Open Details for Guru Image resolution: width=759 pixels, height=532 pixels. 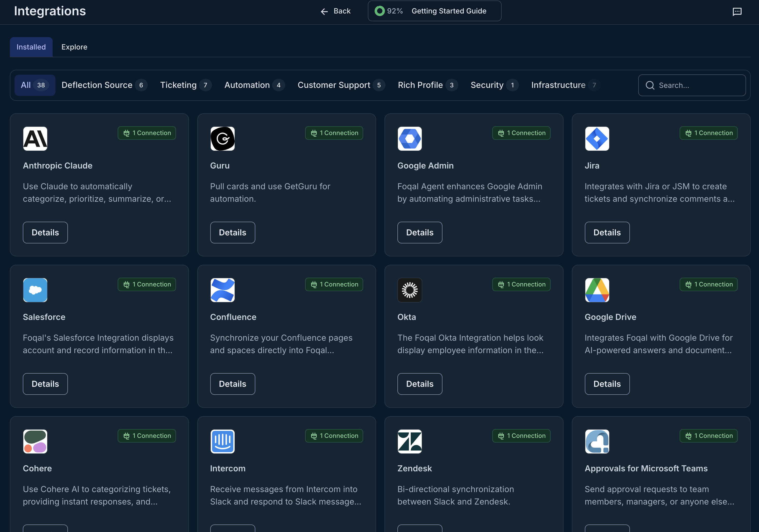pyautogui.click(x=233, y=233)
